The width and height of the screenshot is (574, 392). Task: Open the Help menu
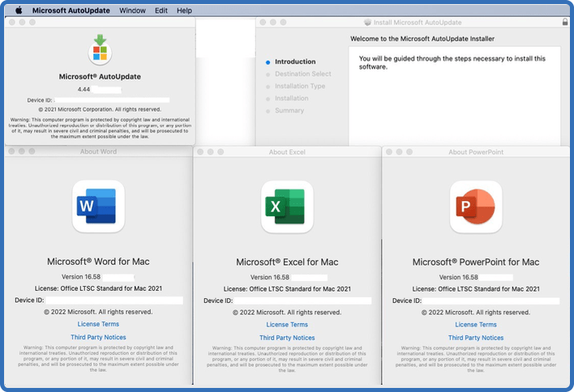[184, 11]
